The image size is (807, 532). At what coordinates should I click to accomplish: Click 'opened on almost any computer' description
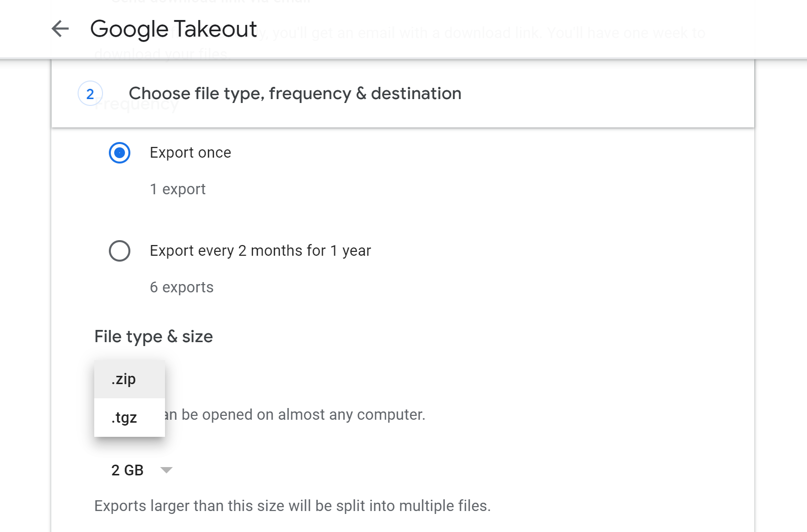tap(303, 415)
